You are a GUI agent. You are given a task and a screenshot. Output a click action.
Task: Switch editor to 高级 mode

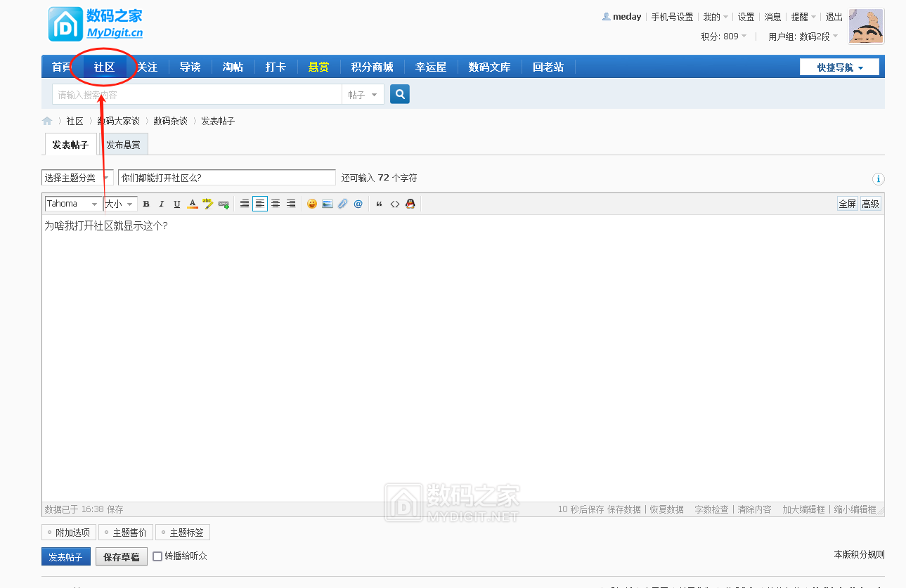click(870, 204)
